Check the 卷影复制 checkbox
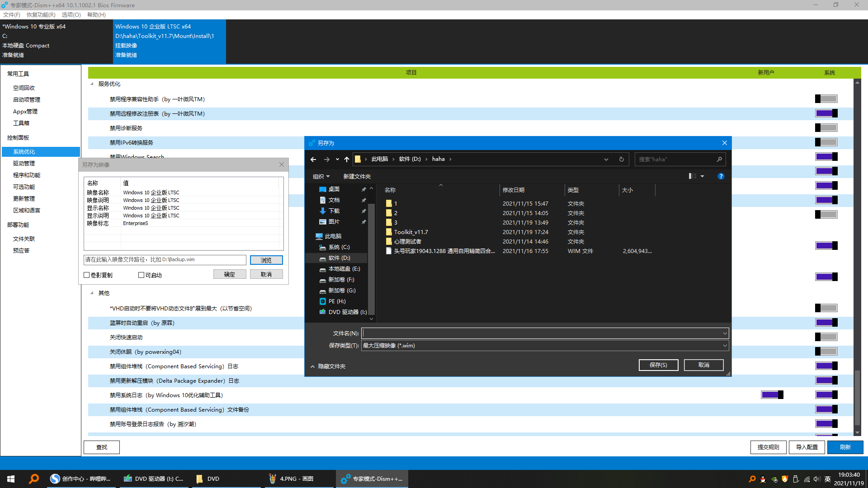The height and width of the screenshot is (488, 868). (87, 275)
